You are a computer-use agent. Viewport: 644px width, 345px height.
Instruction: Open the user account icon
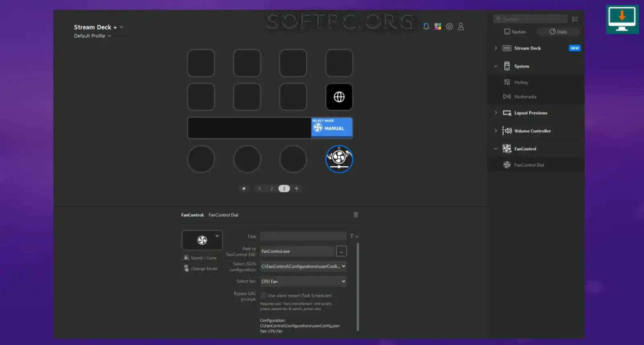(x=461, y=27)
